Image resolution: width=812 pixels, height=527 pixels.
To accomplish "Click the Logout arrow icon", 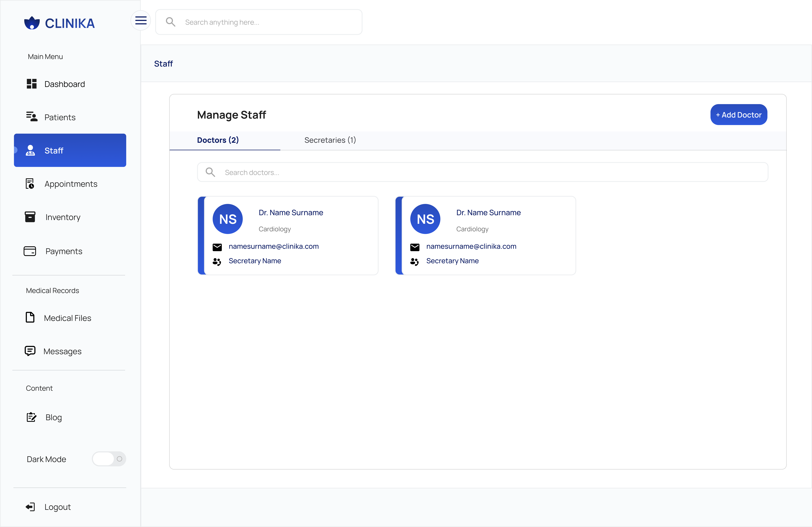I will 30,507.
